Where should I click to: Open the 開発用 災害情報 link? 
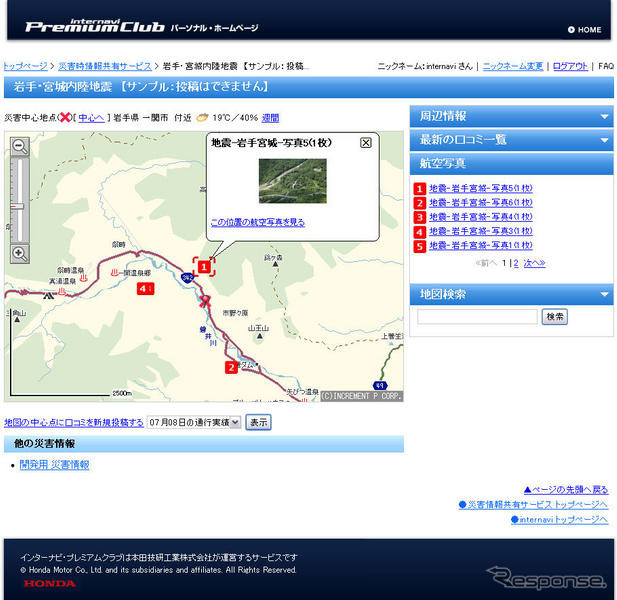[x=54, y=465]
